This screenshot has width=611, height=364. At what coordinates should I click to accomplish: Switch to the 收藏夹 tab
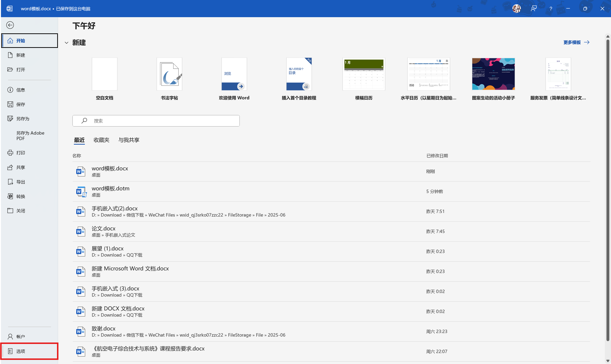(101, 140)
